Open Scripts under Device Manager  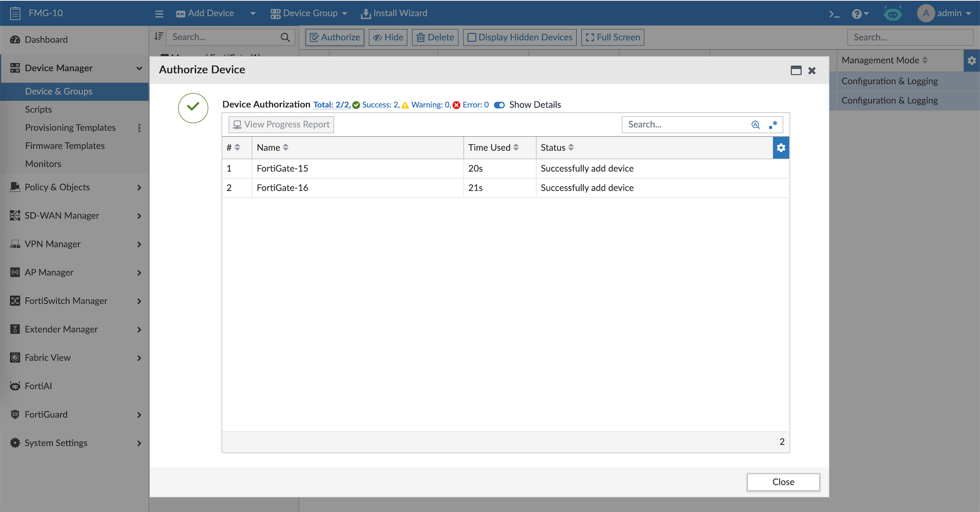pos(38,109)
